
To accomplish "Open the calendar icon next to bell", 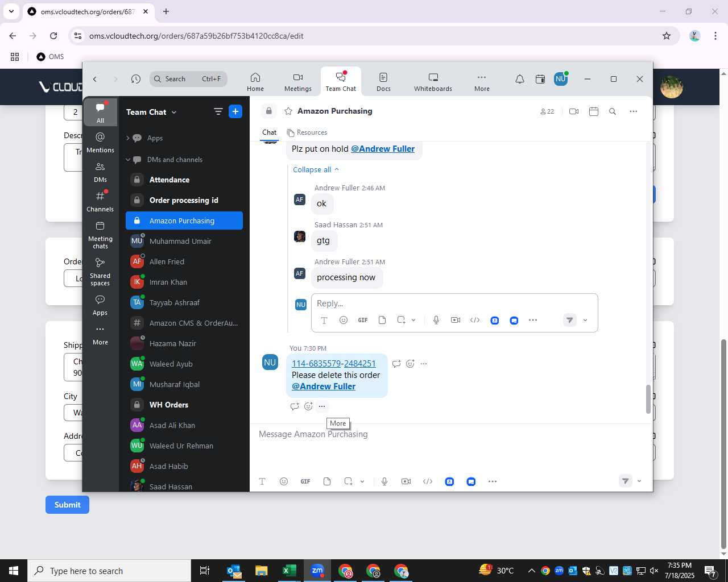I will [540, 79].
